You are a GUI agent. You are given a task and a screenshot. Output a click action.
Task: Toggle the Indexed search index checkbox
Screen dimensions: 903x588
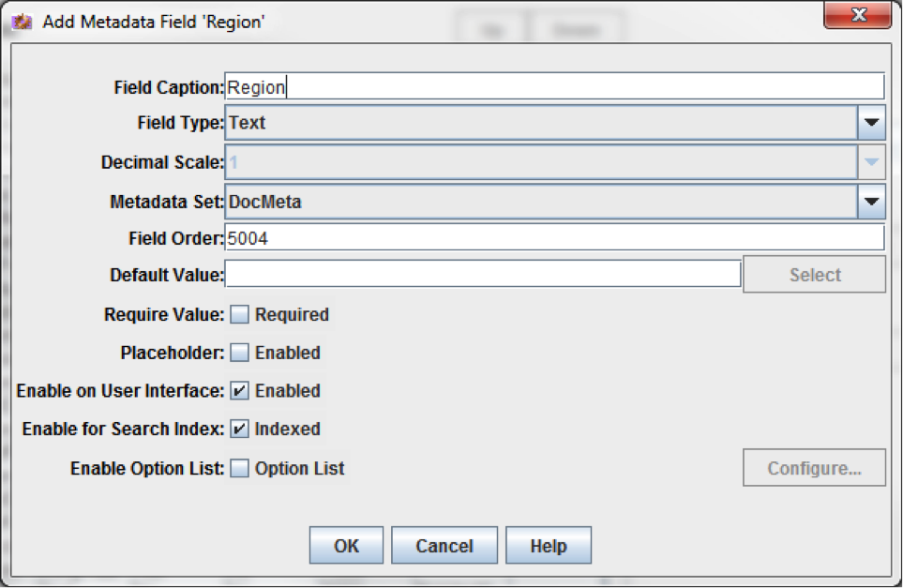pyautogui.click(x=239, y=429)
